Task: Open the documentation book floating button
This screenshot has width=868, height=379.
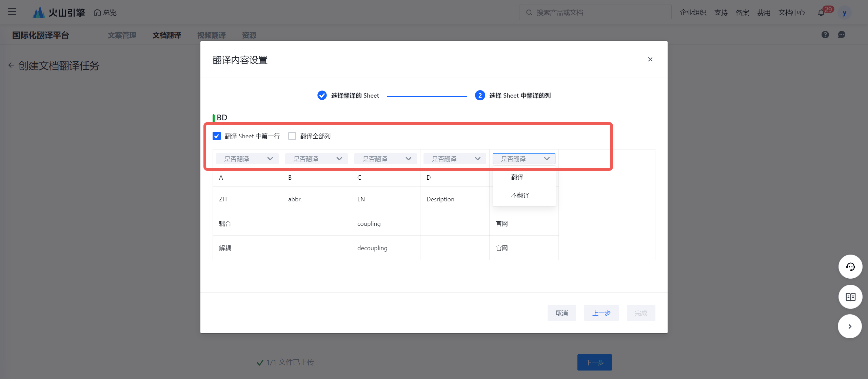Action: pos(850,297)
